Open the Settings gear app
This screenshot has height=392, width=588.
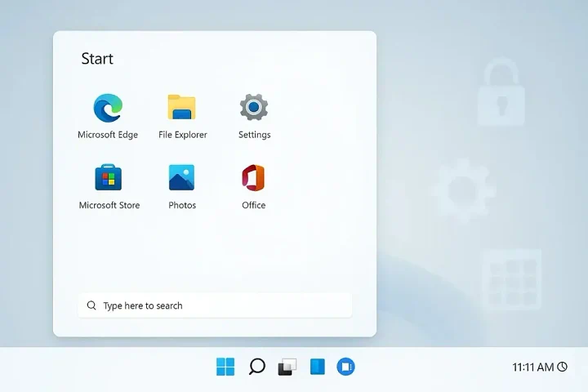point(254,107)
